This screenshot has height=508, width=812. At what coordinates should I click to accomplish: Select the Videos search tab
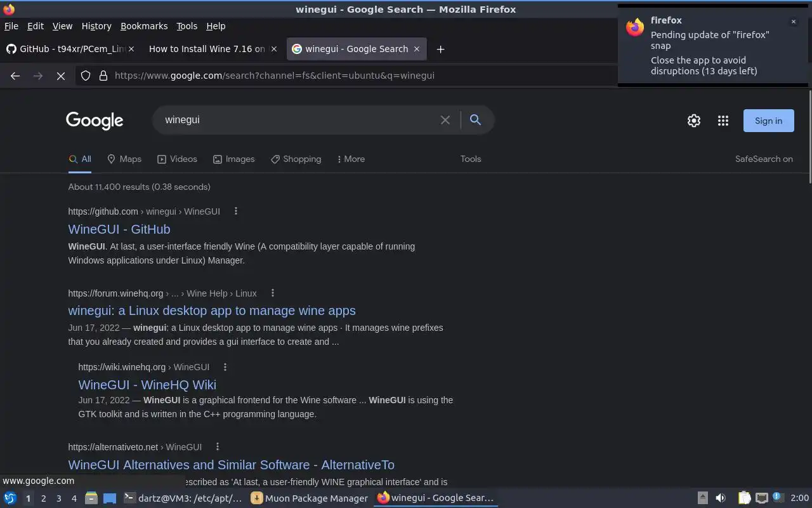pyautogui.click(x=177, y=159)
